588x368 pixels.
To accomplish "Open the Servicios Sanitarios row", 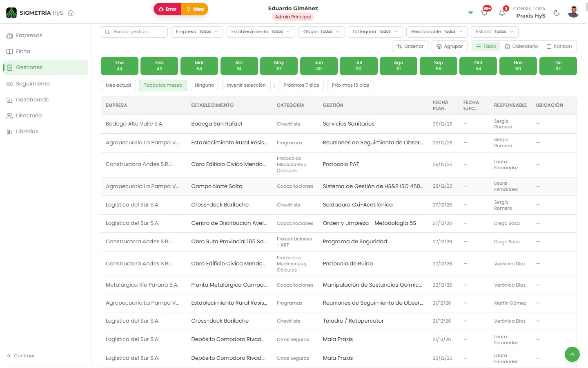I will (x=339, y=124).
